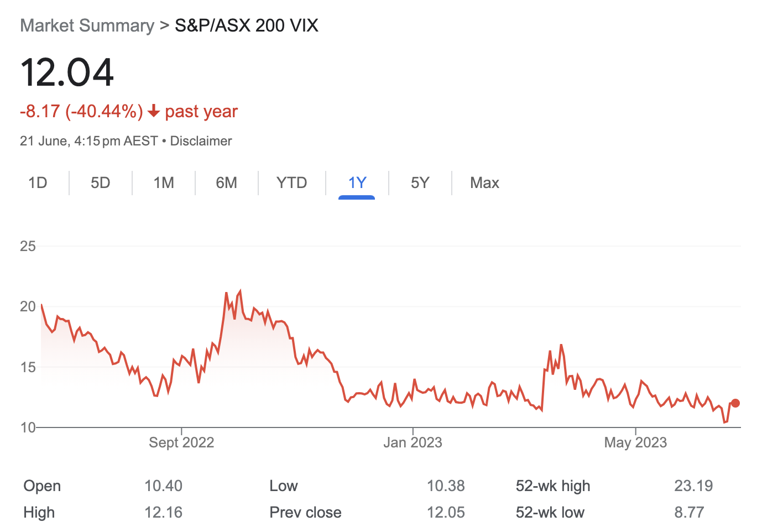Click the S&P/ASX 200 VIX title
The height and width of the screenshot is (532, 762).
(x=247, y=25)
